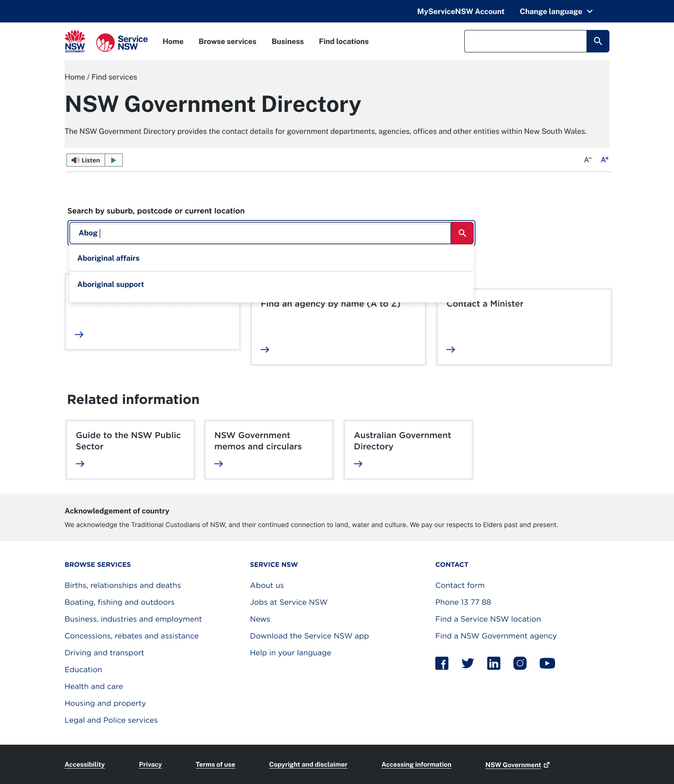Image resolution: width=674 pixels, height=784 pixels.
Task: Open the Facebook social icon
Action: [442, 663]
